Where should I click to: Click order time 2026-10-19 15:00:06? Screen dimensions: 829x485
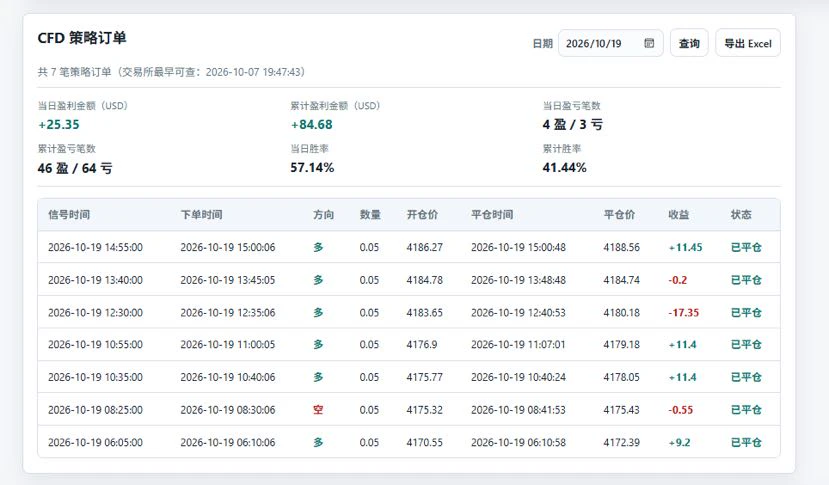[228, 248]
